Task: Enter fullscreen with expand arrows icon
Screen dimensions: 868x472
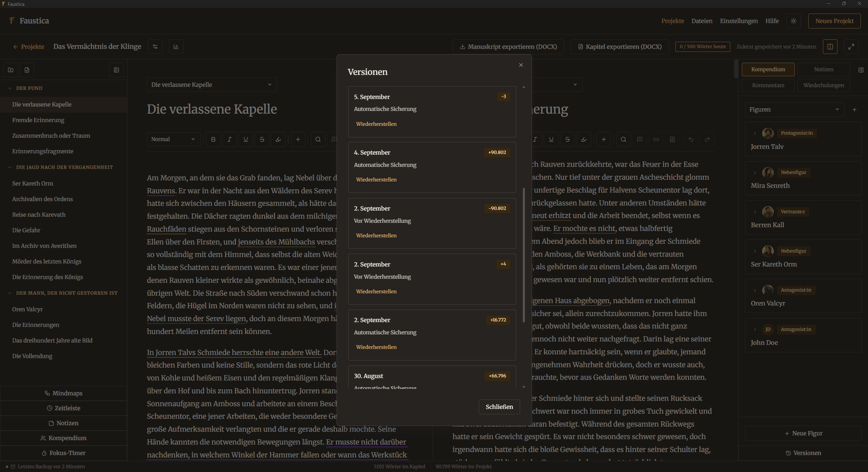Action: tap(851, 47)
